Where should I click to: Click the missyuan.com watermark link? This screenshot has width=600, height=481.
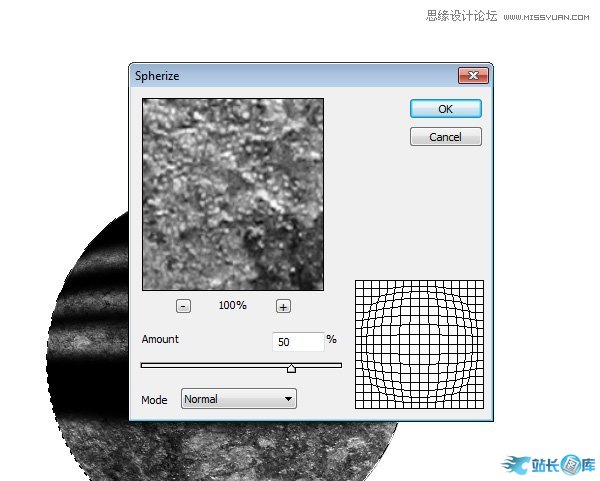[x=549, y=16]
